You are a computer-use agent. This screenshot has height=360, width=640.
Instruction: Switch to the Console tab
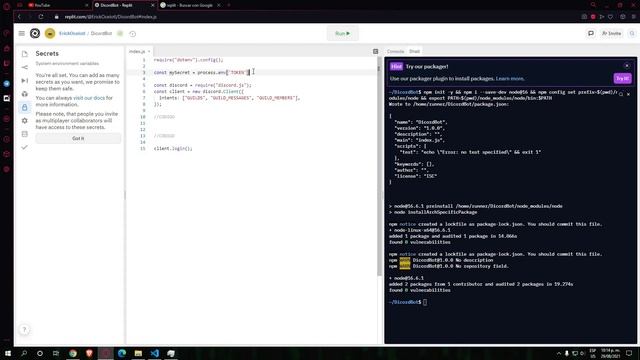point(395,51)
